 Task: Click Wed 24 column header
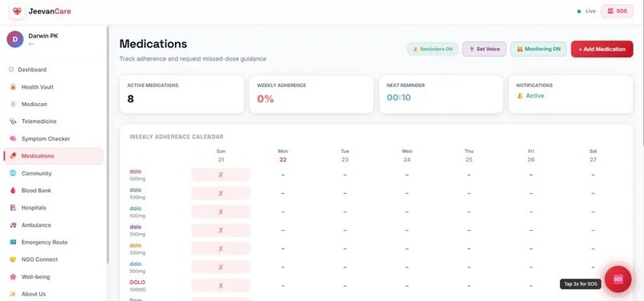[407, 156]
